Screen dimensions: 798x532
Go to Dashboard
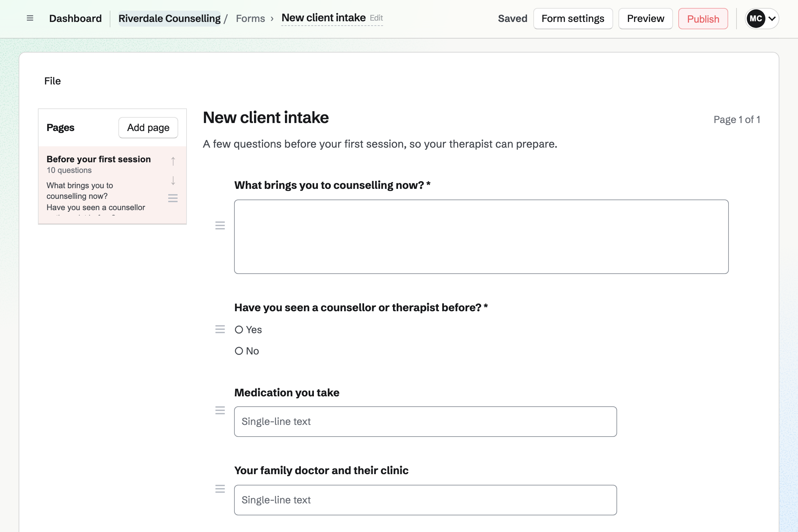point(75,18)
